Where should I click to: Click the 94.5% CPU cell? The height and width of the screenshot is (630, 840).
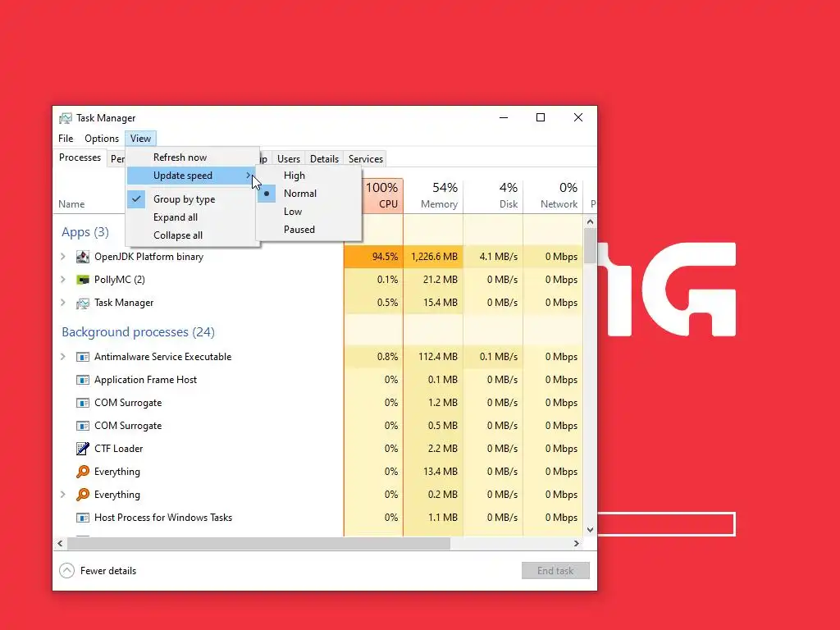coord(373,257)
